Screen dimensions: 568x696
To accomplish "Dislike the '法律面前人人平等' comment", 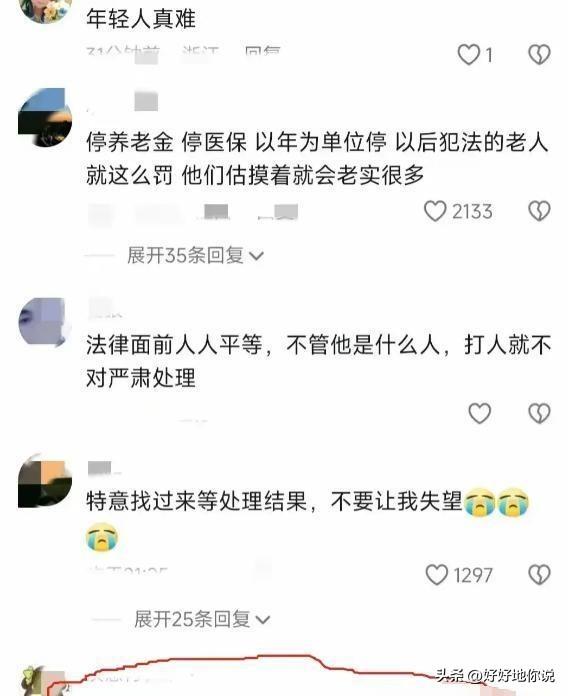I will point(539,413).
